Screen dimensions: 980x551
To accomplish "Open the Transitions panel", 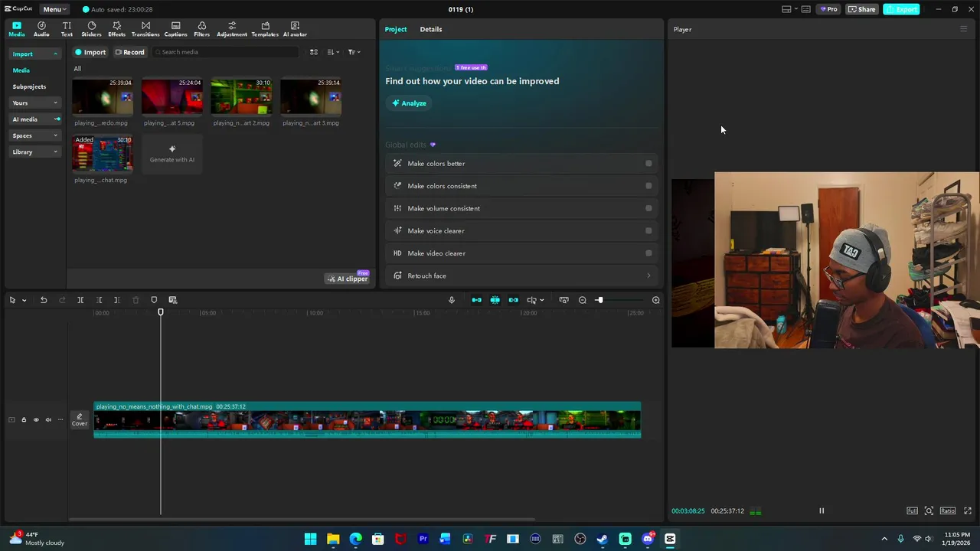I will (x=145, y=29).
